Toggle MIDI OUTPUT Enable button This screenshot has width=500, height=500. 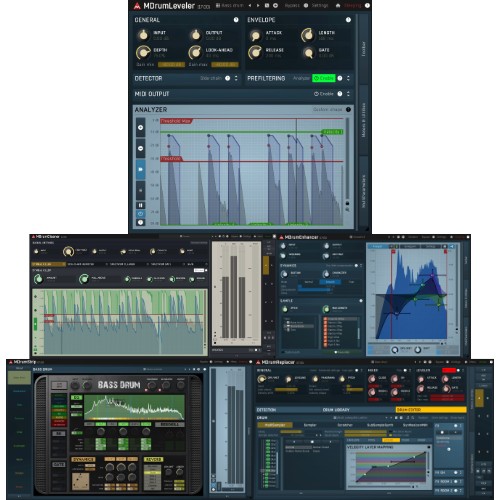[324, 94]
